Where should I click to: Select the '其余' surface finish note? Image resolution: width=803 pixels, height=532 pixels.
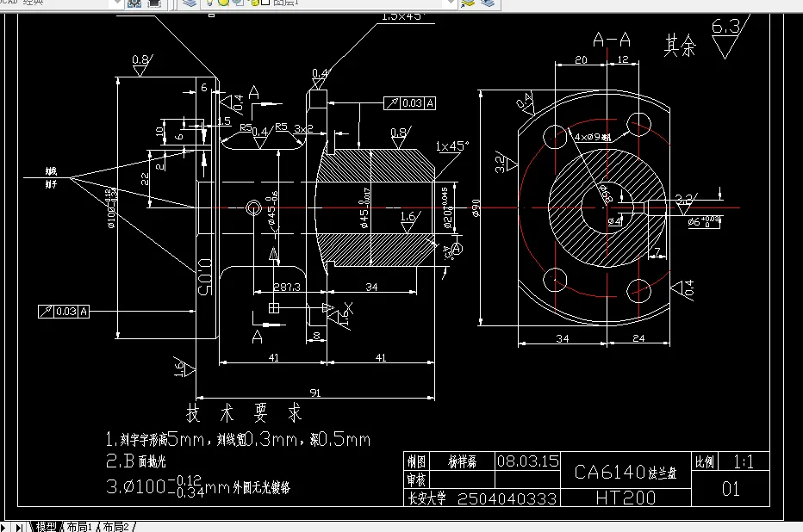pyautogui.click(x=680, y=46)
